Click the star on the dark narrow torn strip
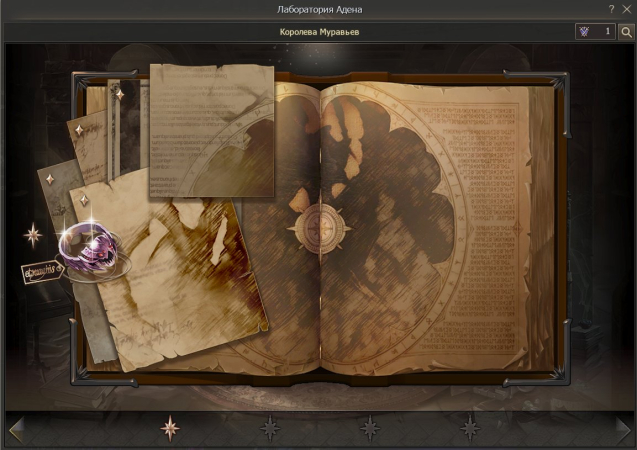The width and height of the screenshot is (637, 450). point(120,95)
